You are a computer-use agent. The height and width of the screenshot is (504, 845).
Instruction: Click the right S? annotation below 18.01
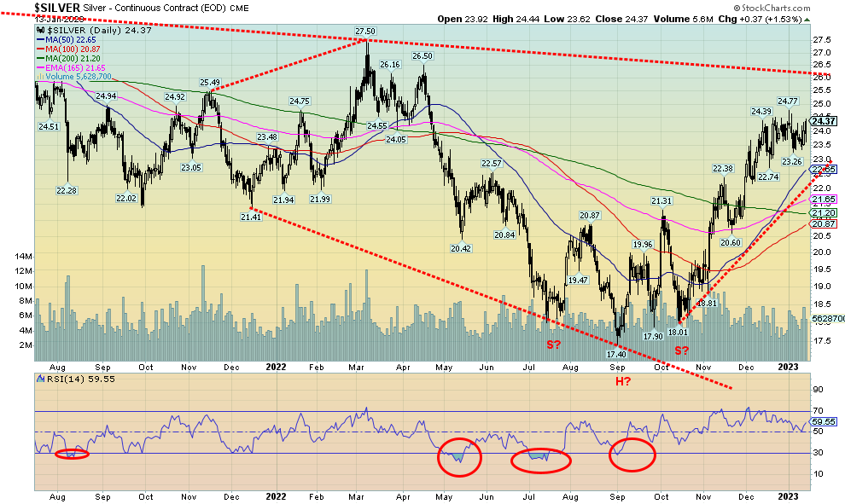(x=682, y=350)
